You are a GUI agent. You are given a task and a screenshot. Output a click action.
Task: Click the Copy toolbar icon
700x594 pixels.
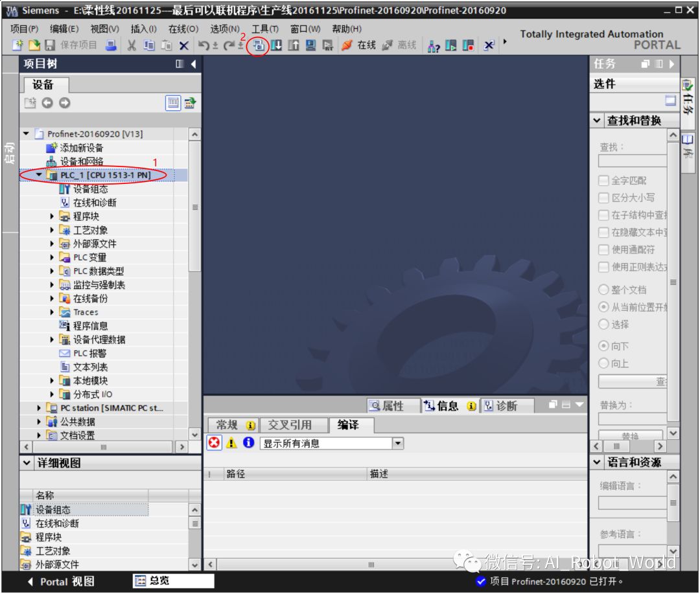point(149,45)
